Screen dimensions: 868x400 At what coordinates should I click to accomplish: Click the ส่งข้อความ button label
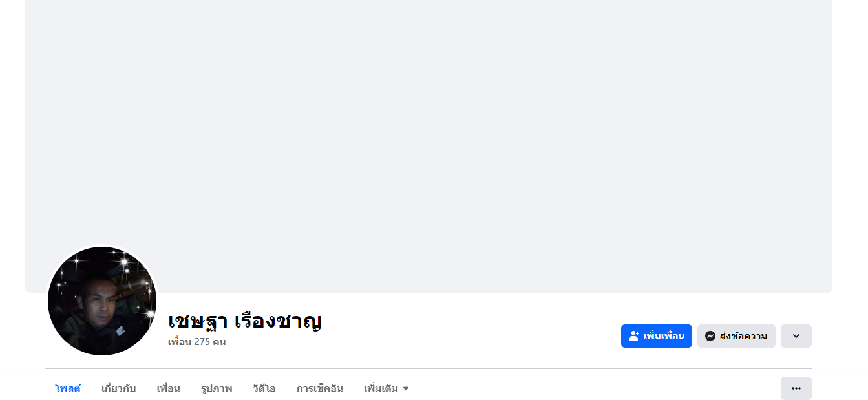pyautogui.click(x=743, y=336)
